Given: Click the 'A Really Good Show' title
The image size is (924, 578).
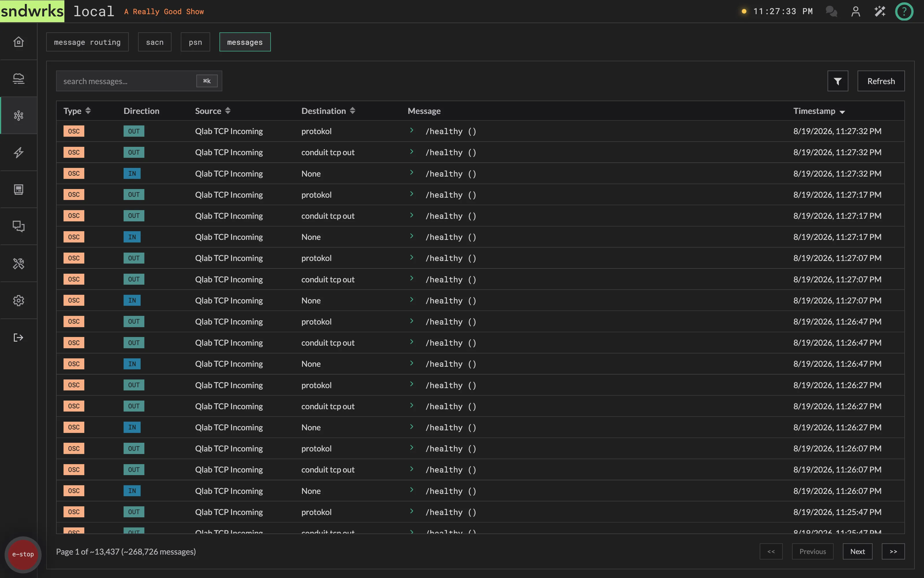Looking at the screenshot, I should 164,12.
